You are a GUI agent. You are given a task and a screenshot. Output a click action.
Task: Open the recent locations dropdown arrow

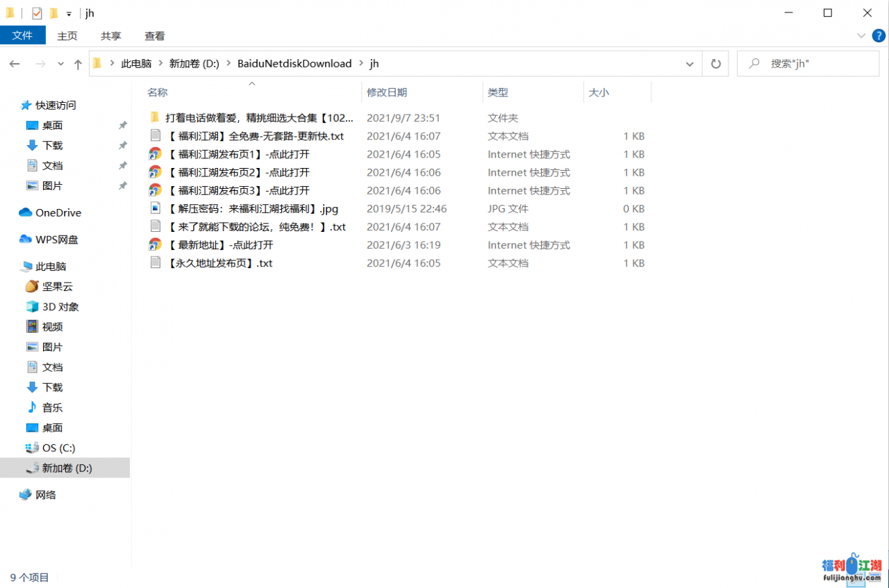tap(60, 64)
